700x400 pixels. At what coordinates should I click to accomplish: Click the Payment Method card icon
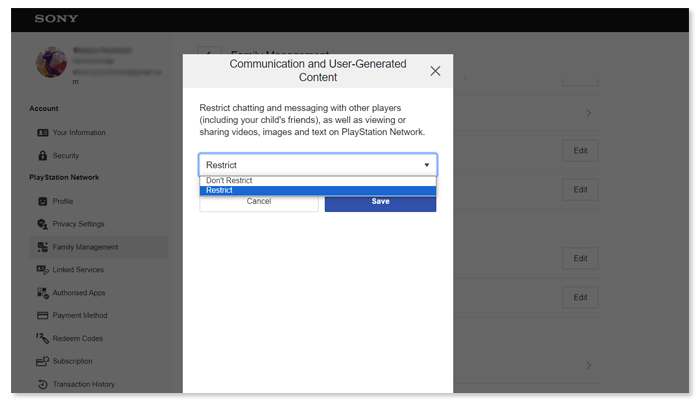(x=42, y=316)
